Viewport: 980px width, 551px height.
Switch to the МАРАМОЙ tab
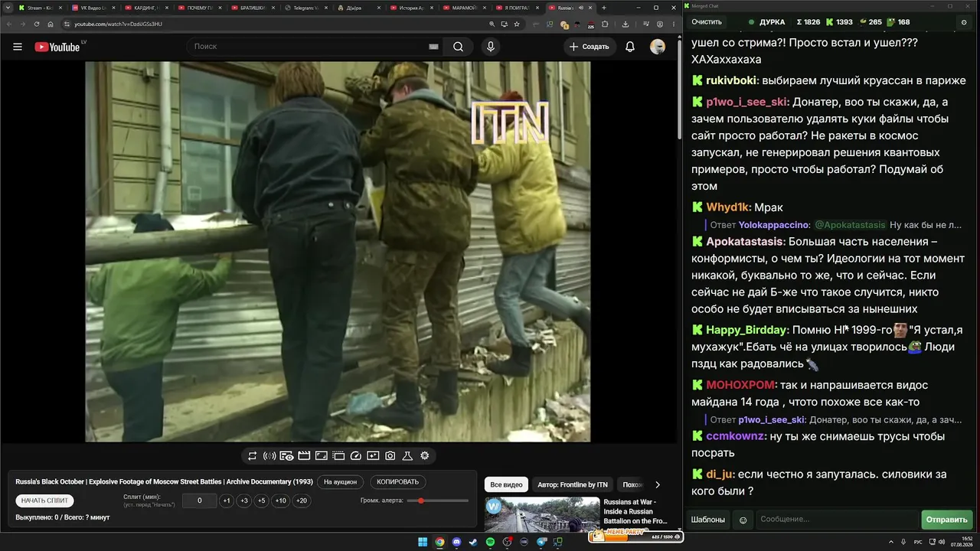[x=465, y=8]
